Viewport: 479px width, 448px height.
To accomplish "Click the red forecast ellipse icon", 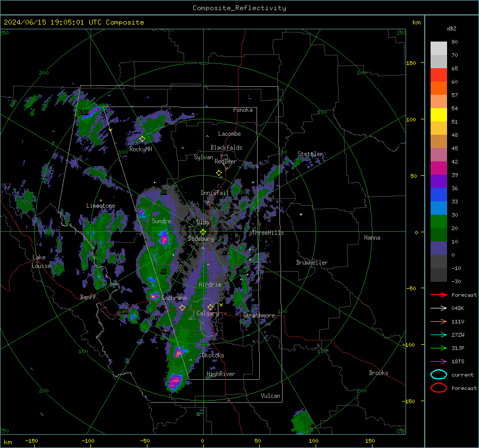I will click(439, 388).
